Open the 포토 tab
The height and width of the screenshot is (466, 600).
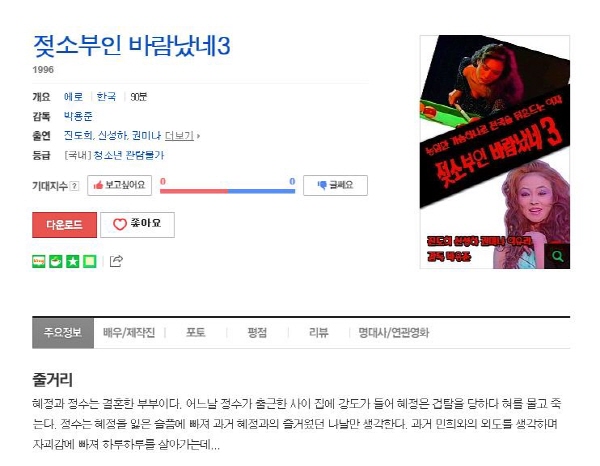[x=196, y=332]
